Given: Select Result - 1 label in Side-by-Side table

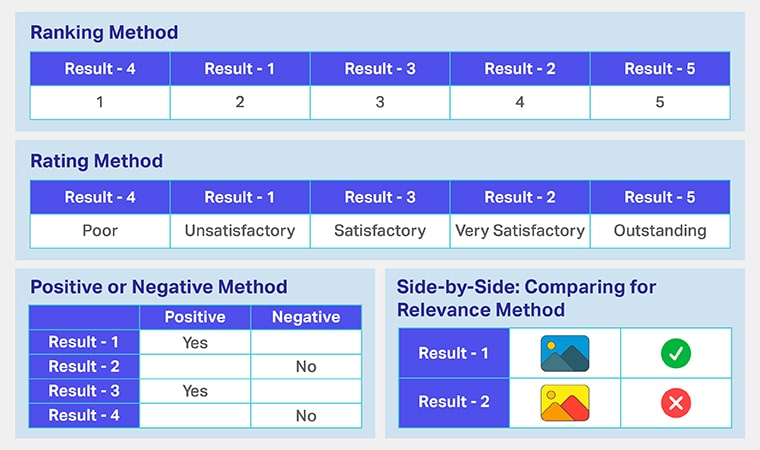Looking at the screenshot, I should click(454, 353).
